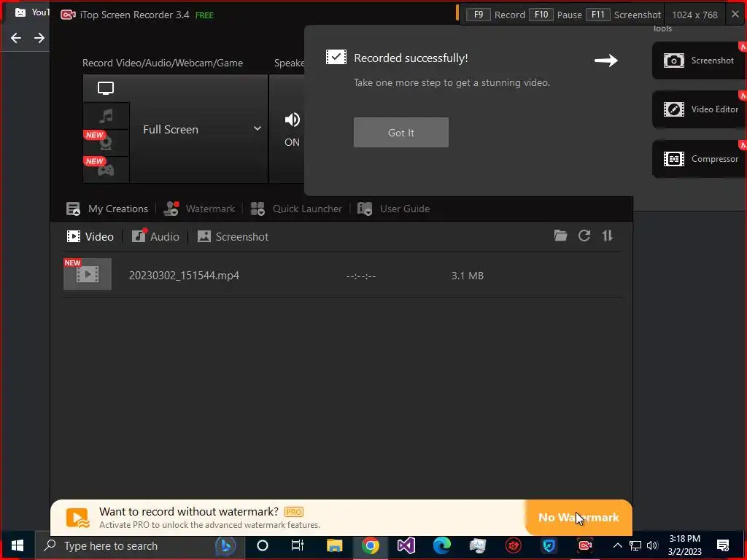747x560 pixels.
Task: Open Cortana from the taskbar
Action: coord(263,545)
